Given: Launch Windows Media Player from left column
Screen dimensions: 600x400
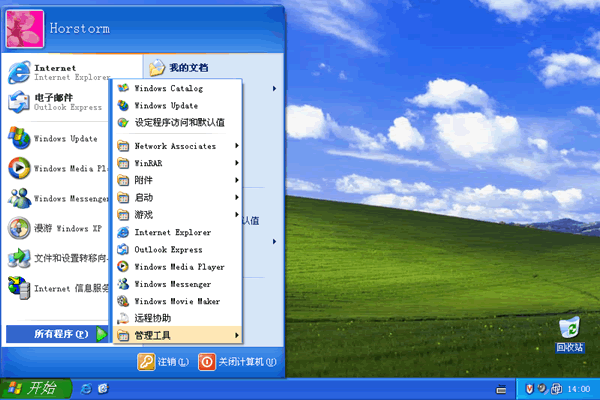Looking at the screenshot, I should pyautogui.click(x=19, y=168).
